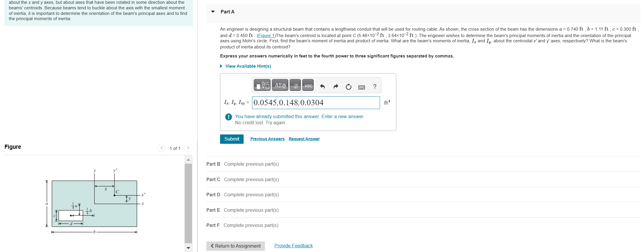Open the Greek symbols ΑΣΦ palette

280,85
